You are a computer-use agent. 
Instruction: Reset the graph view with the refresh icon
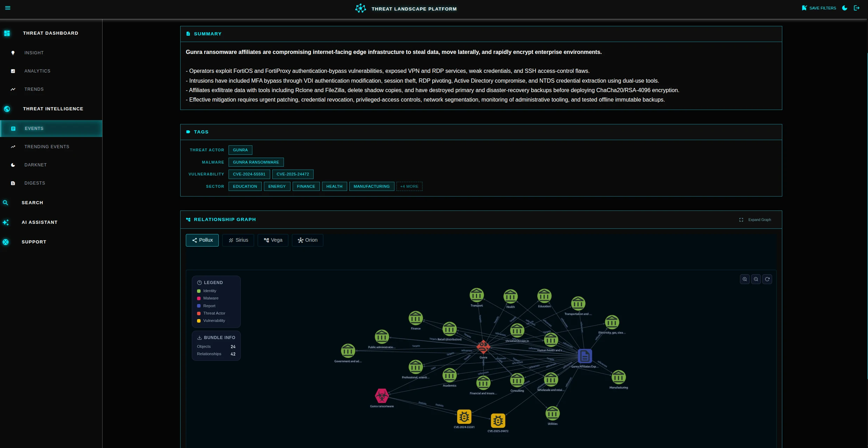click(767, 279)
